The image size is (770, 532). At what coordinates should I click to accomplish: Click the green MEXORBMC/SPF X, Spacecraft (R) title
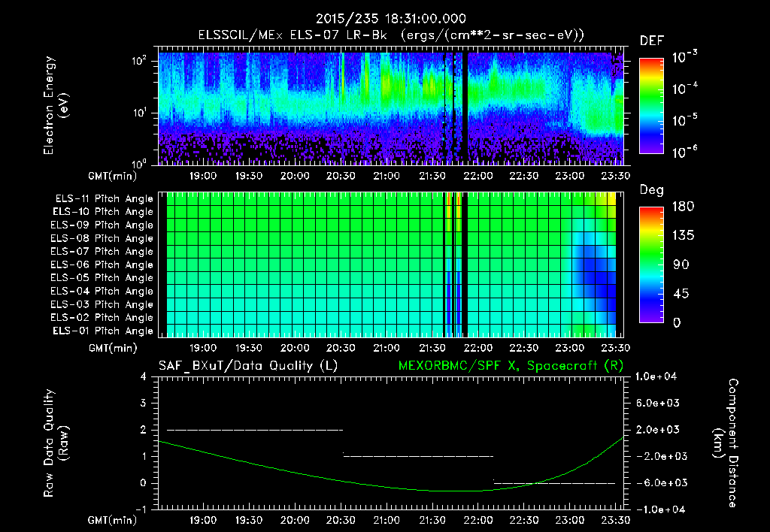tap(511, 366)
